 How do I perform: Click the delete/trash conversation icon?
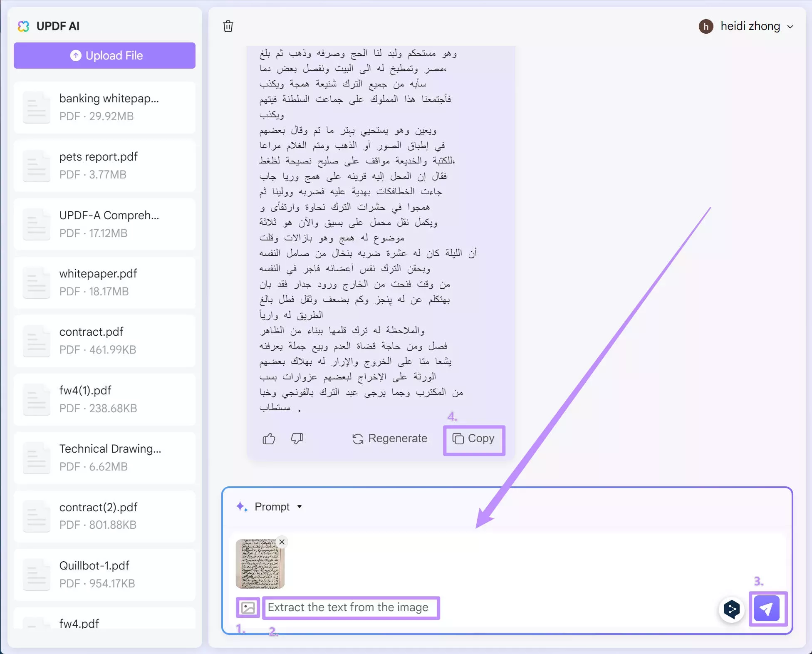click(230, 27)
